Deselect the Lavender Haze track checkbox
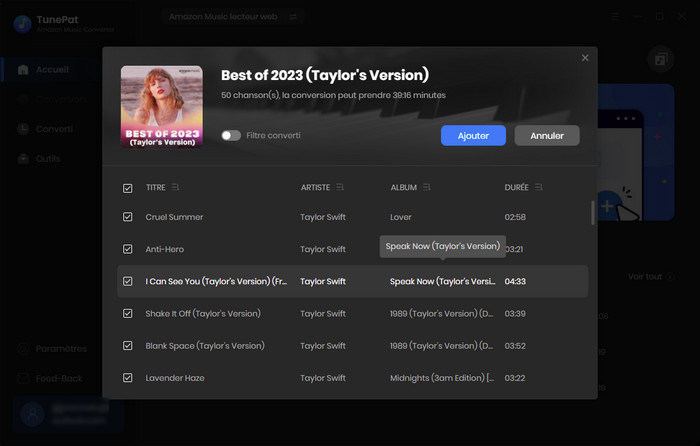This screenshot has height=446, width=700. (127, 377)
